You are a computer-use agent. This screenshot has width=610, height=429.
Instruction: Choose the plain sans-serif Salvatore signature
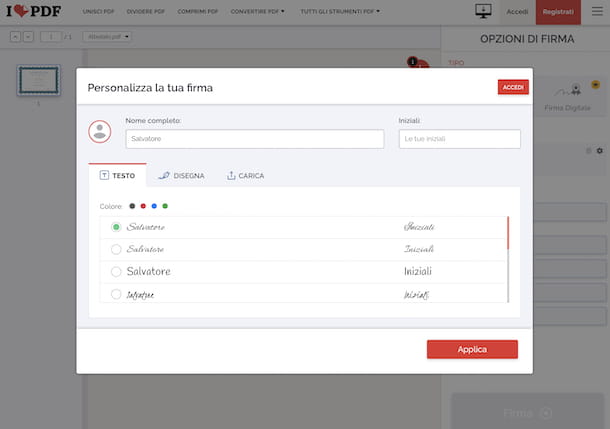click(116, 272)
